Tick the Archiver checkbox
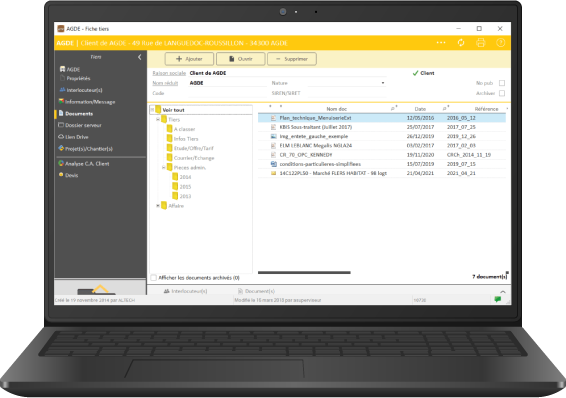566x398 pixels. tap(502, 93)
